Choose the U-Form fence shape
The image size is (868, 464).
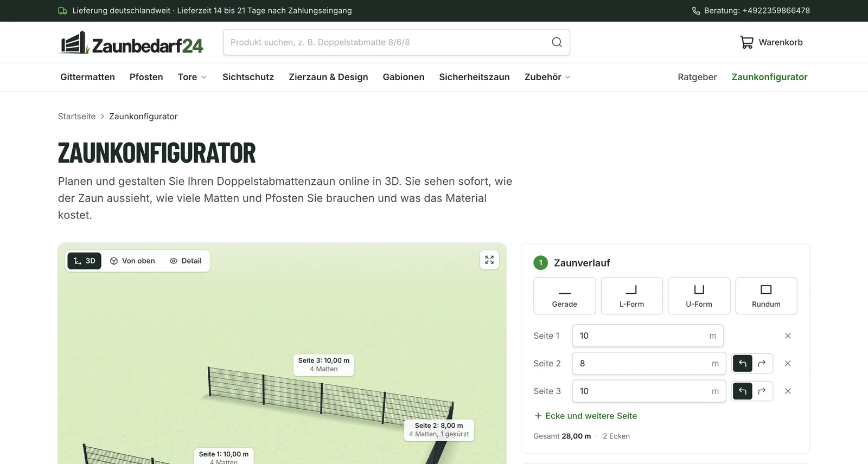point(699,296)
